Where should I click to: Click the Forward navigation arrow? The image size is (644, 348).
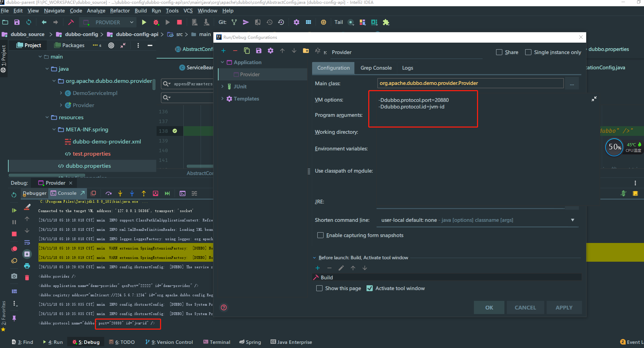coord(55,22)
